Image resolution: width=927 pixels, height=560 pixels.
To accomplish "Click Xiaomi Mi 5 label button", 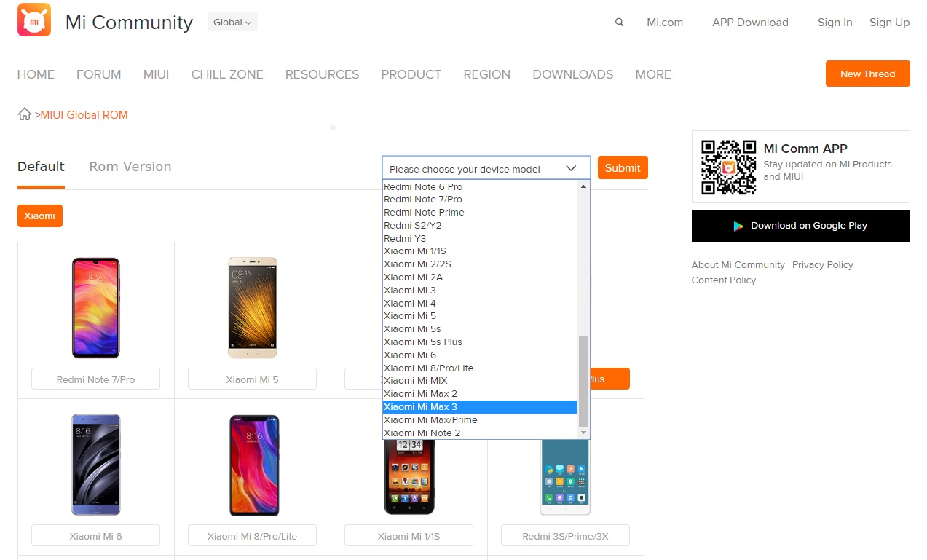I will tap(252, 379).
